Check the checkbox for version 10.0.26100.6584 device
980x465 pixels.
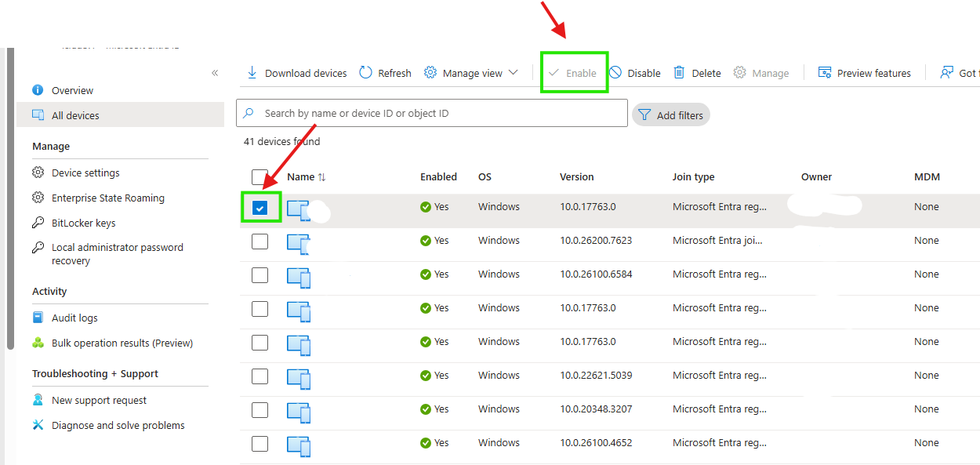(x=260, y=275)
